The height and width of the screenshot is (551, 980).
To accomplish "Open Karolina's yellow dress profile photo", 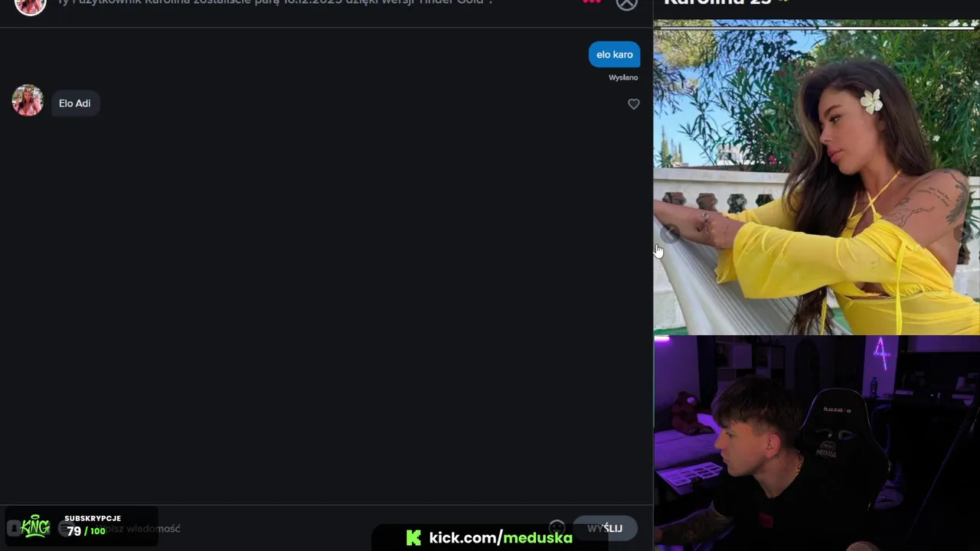I will (x=816, y=182).
